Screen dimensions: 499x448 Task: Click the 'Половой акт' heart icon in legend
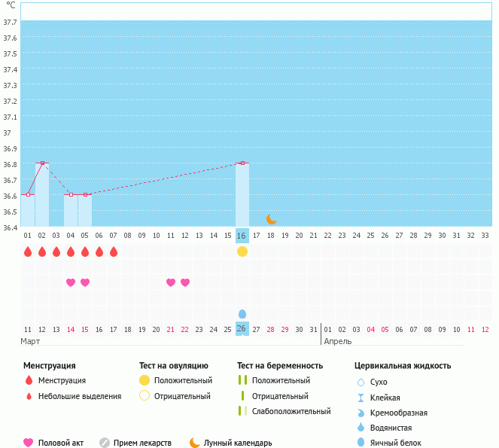[x=29, y=443]
